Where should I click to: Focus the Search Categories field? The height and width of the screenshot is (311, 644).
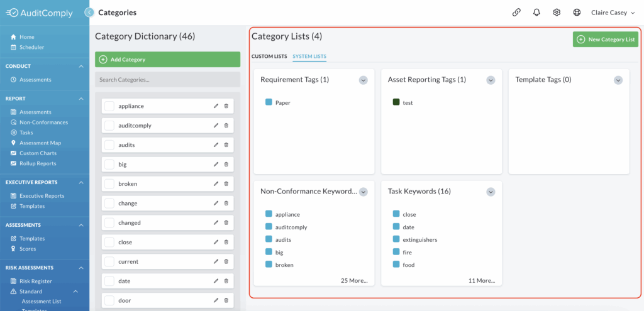(167, 80)
